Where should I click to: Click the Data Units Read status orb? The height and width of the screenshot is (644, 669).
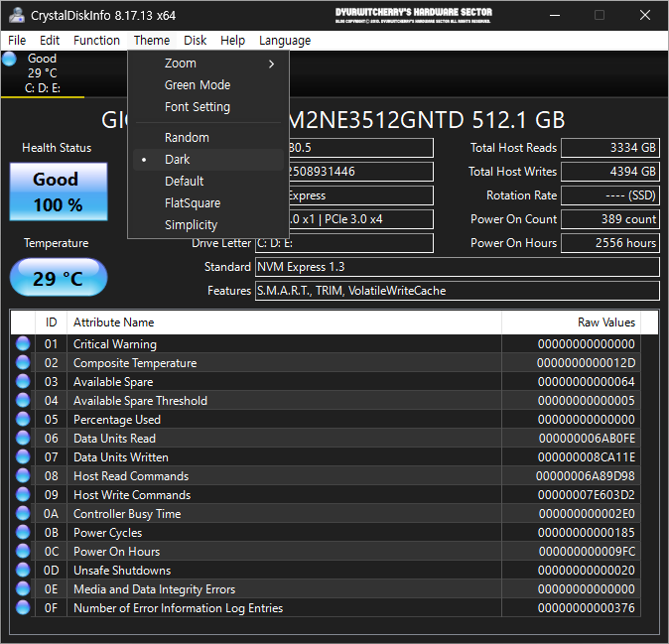pos(23,438)
